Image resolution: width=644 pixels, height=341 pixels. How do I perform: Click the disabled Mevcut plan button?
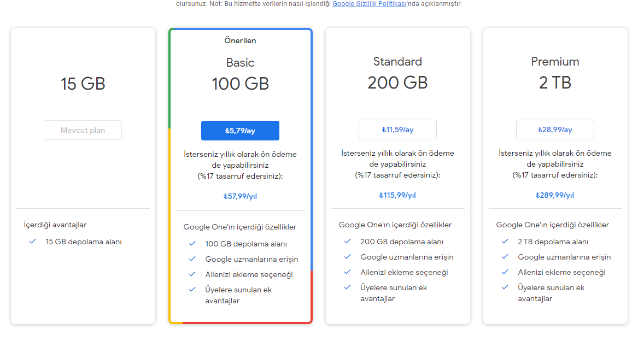pos(83,130)
